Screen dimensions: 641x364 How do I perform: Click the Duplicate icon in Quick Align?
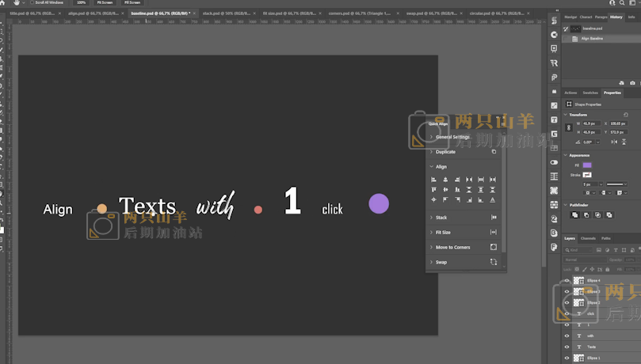point(494,152)
